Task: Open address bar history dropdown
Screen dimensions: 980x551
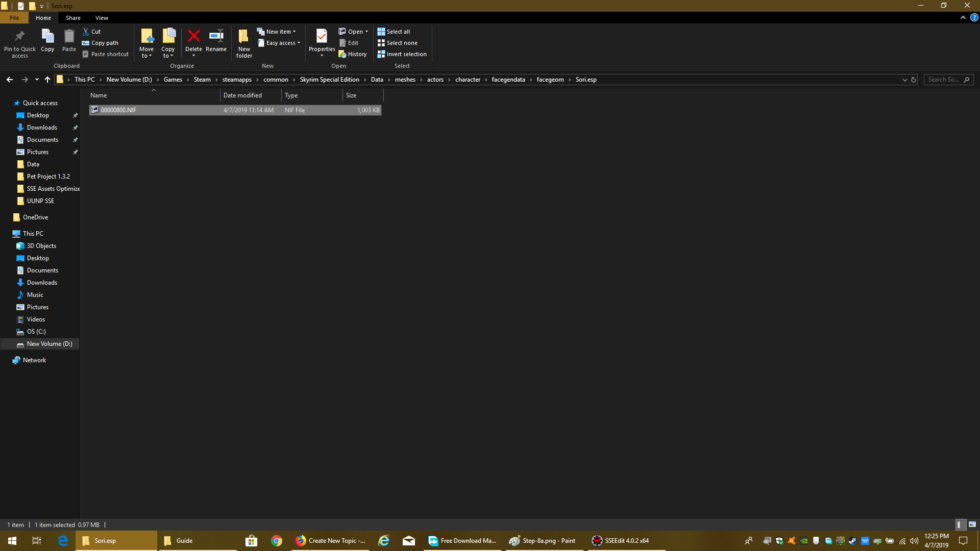Action: 905,80
